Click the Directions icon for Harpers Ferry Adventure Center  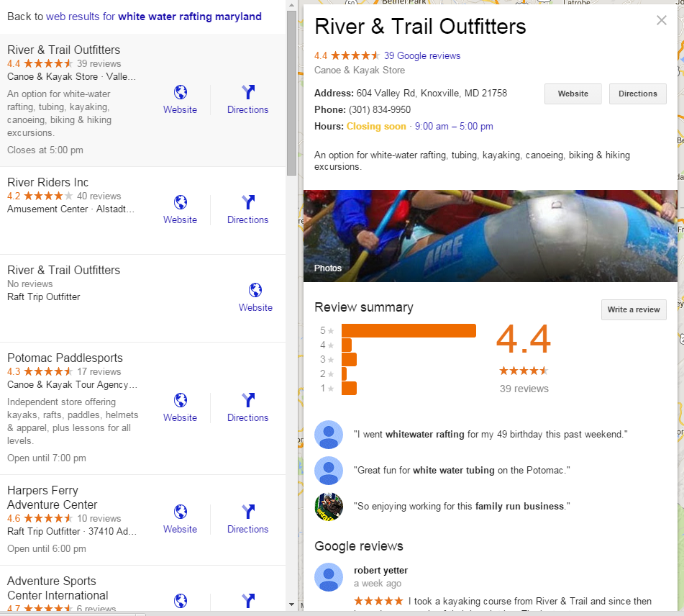tap(247, 512)
